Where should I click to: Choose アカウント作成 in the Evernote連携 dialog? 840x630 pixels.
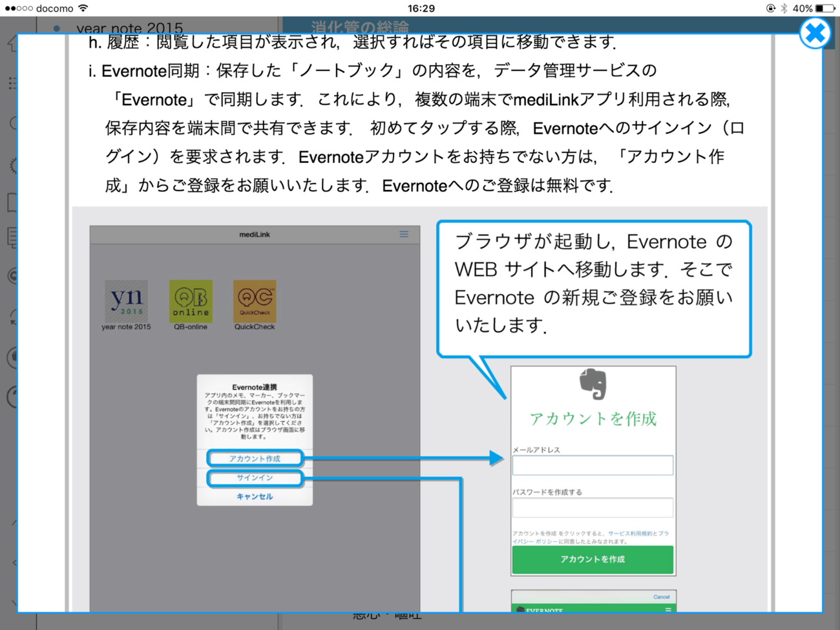(x=255, y=458)
